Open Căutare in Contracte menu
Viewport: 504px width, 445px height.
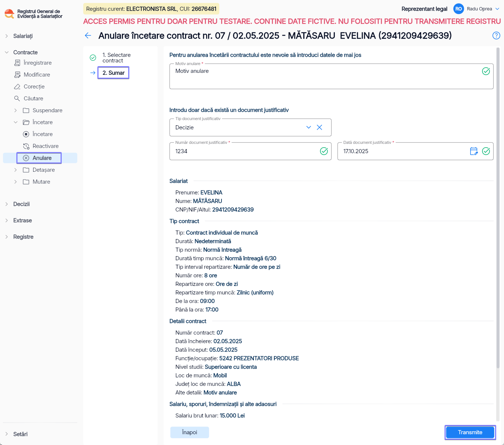point(33,99)
